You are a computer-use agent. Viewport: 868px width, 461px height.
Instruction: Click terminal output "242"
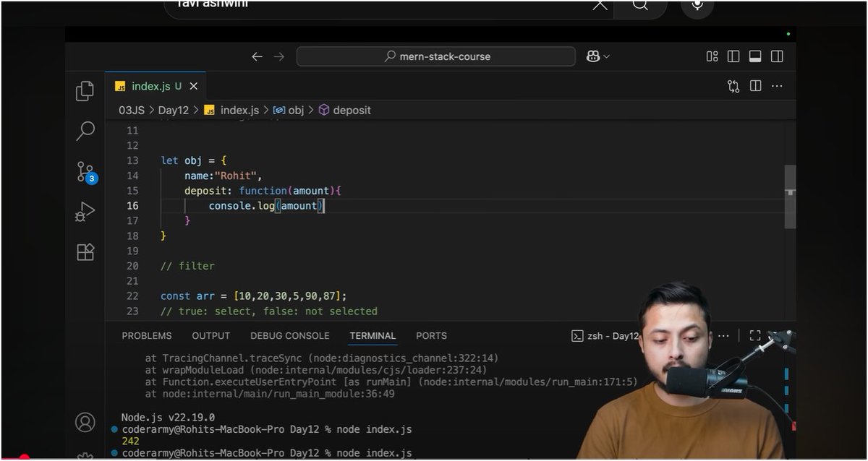(x=131, y=441)
